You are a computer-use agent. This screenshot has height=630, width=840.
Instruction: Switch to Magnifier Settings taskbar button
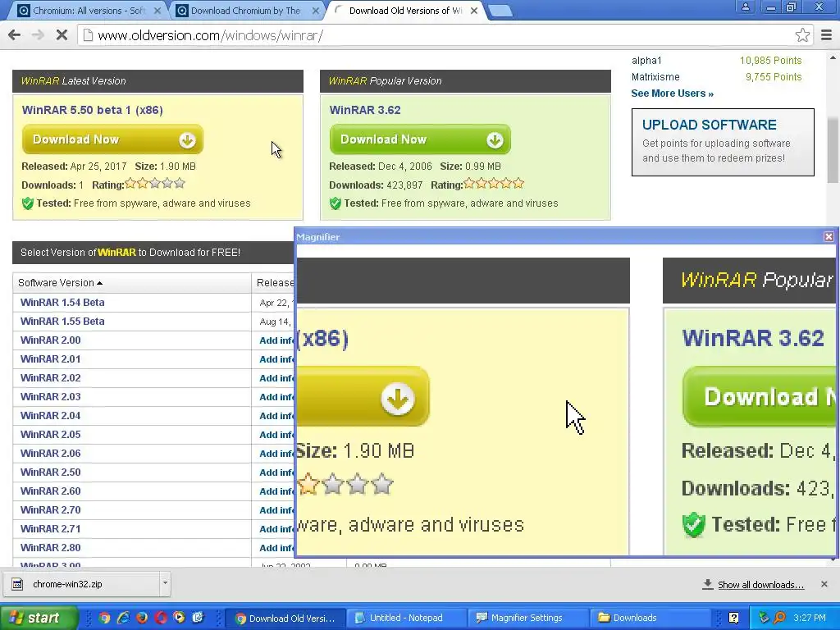tap(527, 618)
